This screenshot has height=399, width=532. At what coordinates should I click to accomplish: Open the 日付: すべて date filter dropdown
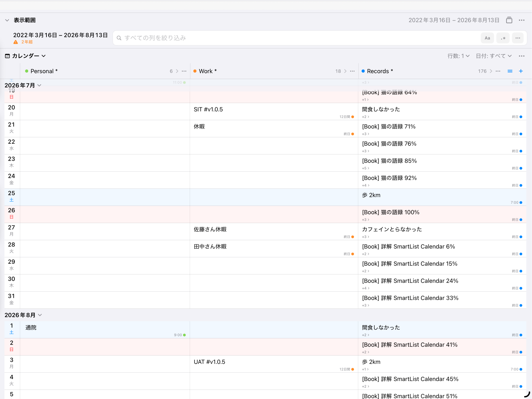tap(493, 56)
